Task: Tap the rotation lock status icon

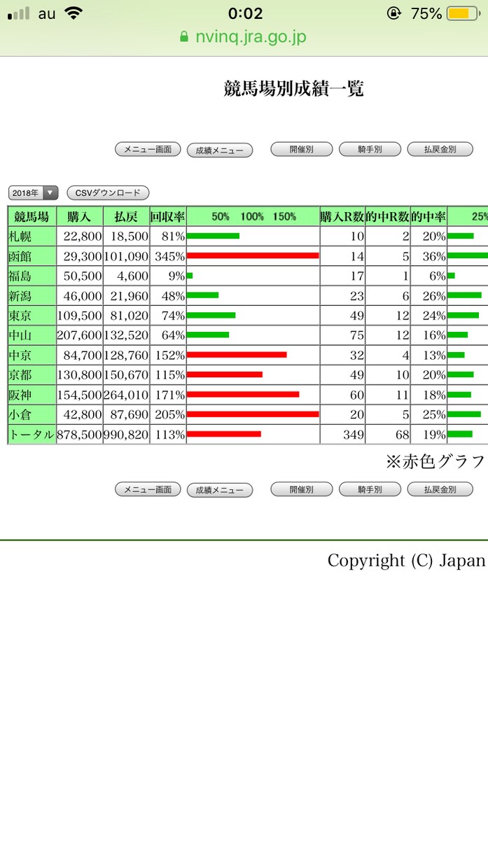Action: tap(394, 13)
